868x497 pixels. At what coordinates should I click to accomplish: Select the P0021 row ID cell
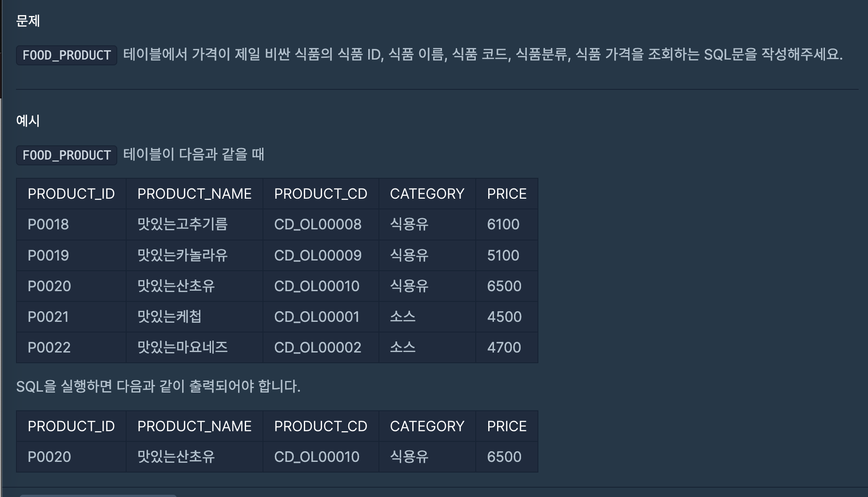click(48, 317)
